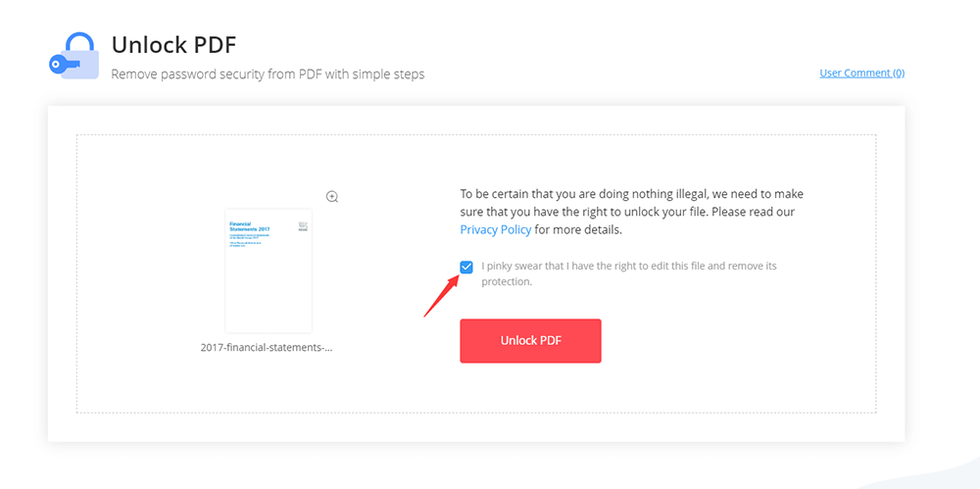Viewport: 980px width, 489px height.
Task: Click the 2017-financial-statements file name
Action: point(267,347)
